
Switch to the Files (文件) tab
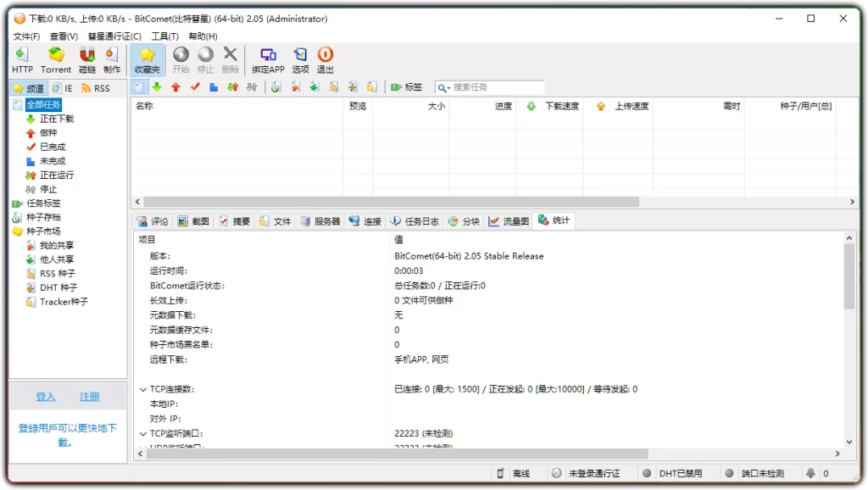pyautogui.click(x=275, y=221)
